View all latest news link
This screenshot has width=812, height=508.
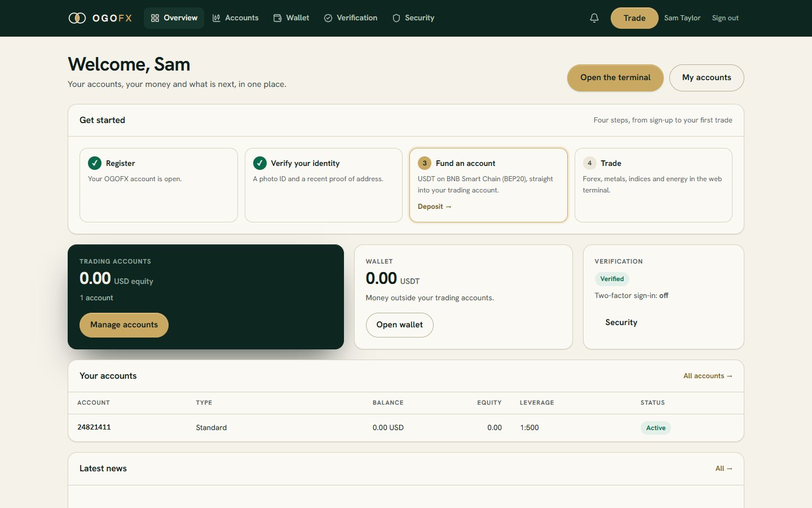pos(724,468)
